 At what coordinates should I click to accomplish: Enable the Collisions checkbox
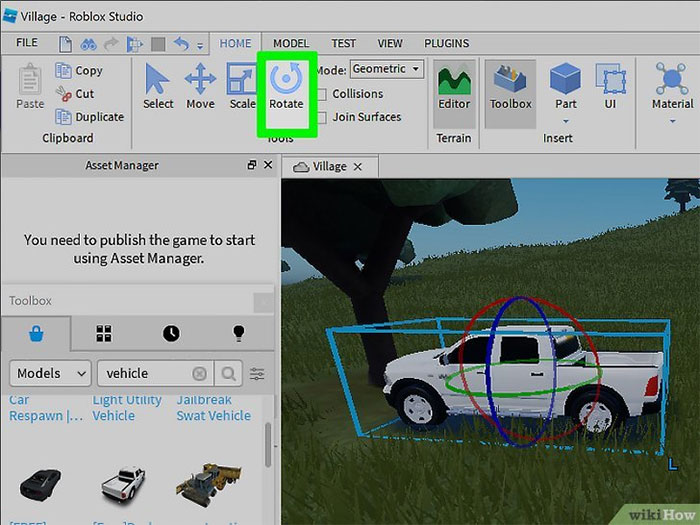click(323, 94)
